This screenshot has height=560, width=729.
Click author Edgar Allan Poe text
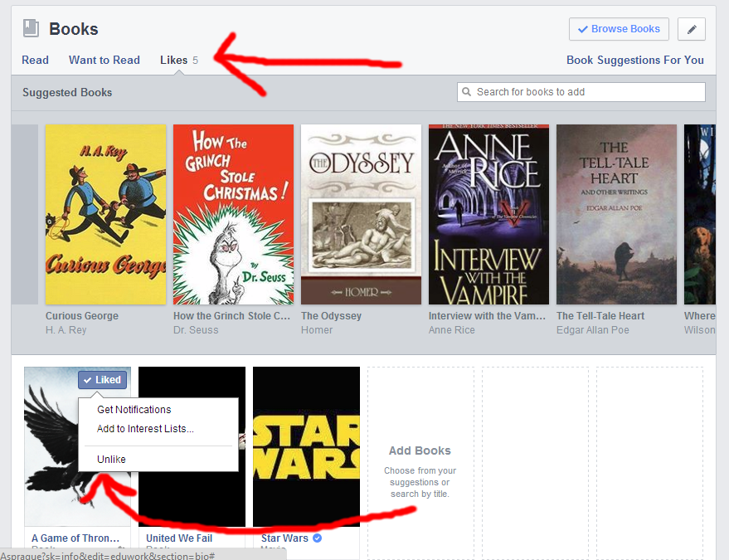pos(593,329)
